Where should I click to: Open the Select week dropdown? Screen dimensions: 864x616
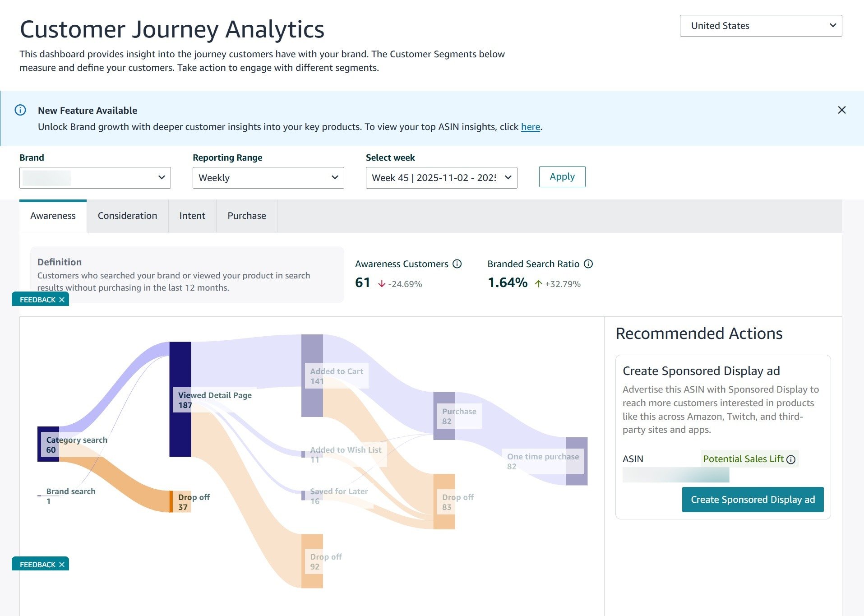coord(441,178)
